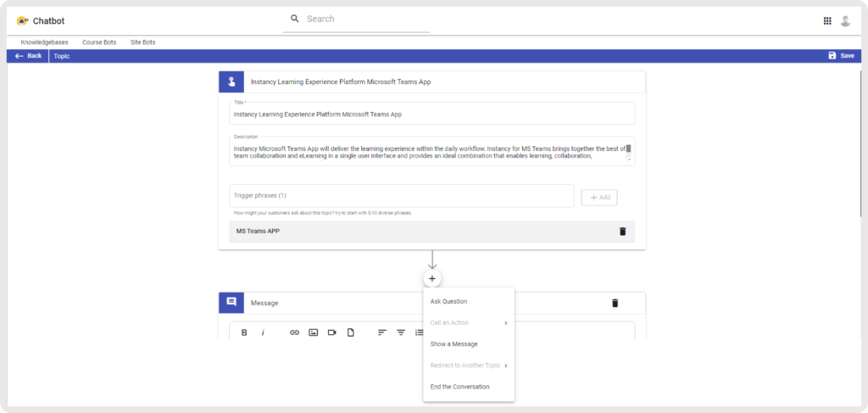Insert an image in message editor
This screenshot has height=413, width=868.
[x=314, y=332]
